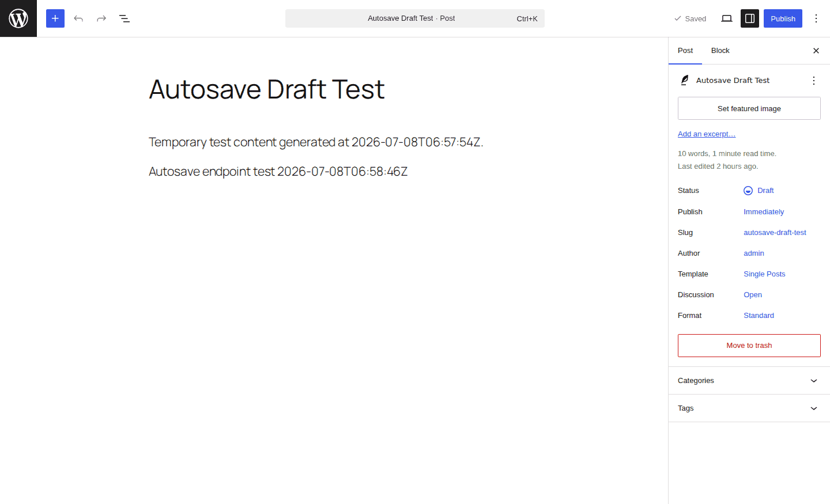This screenshot has width=830, height=504.
Task: Redo the last undone change
Action: [x=101, y=18]
